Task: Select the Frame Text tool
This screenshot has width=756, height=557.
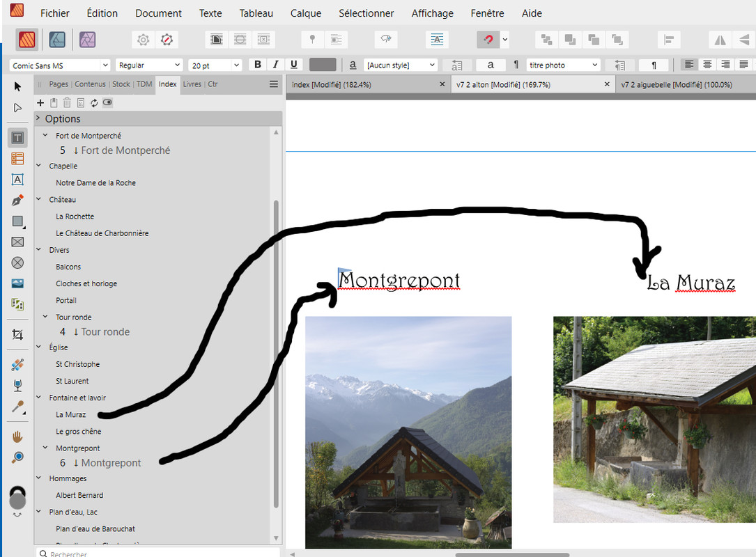Action: 17,138
